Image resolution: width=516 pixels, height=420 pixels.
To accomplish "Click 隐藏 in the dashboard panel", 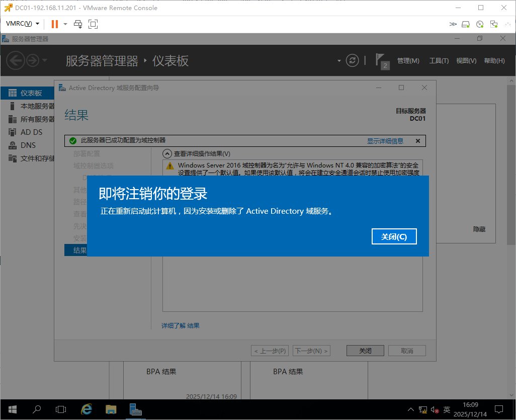I will tap(479, 229).
